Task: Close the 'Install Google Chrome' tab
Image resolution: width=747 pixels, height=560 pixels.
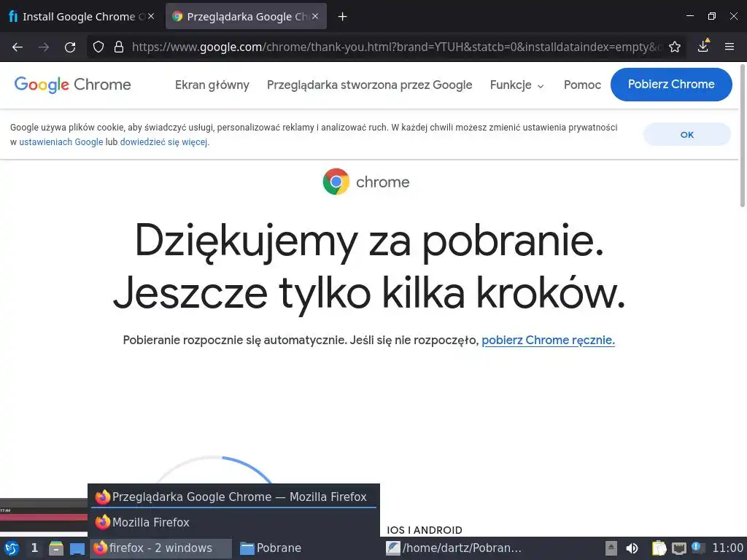Action: (x=151, y=16)
